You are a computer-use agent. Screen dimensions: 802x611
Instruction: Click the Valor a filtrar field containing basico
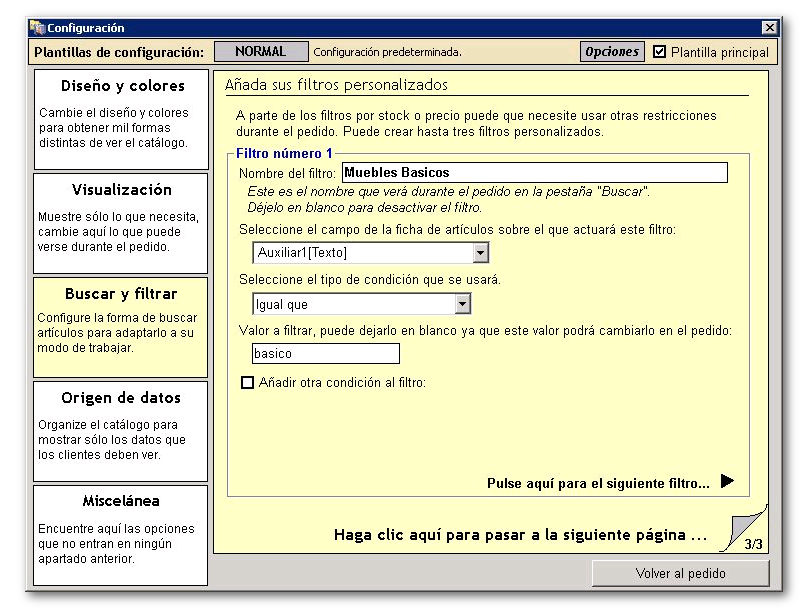click(326, 353)
